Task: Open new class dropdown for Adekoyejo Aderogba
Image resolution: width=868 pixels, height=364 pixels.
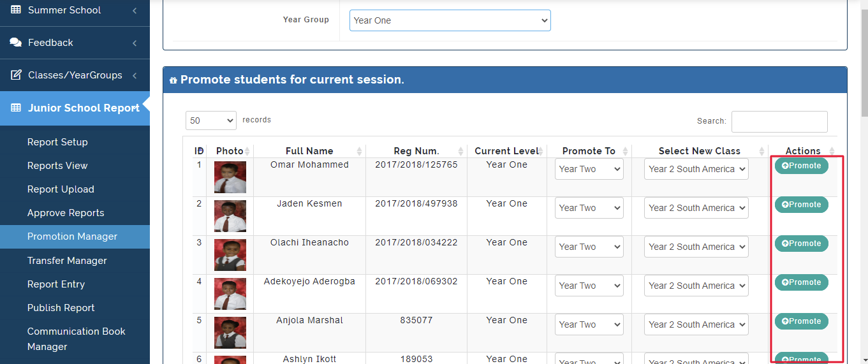Action: (x=696, y=286)
